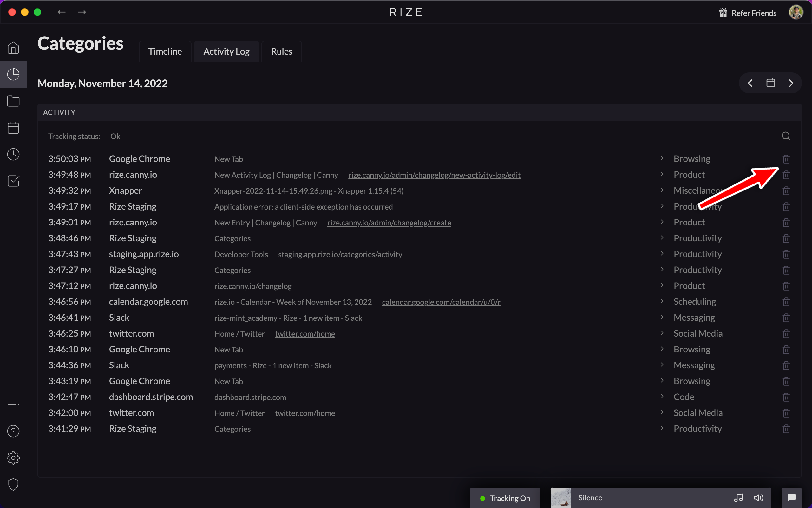Open twitter.com/home link in 3:42:00 PM row
812x508 pixels.
click(x=305, y=413)
